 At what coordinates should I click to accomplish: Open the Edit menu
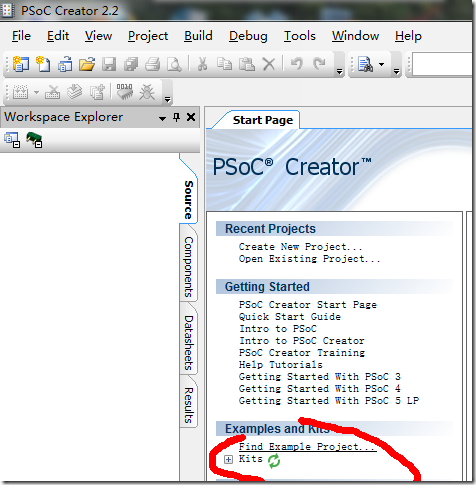click(58, 36)
